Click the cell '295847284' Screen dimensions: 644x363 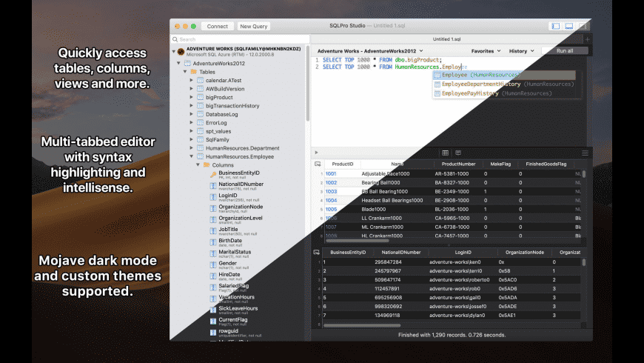[x=388, y=262]
